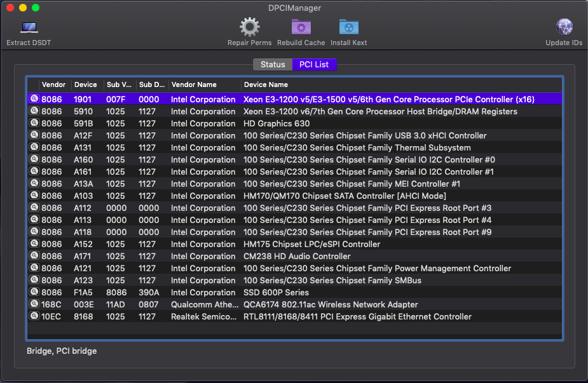Click device ID F1A5 cell
Viewport: 588px width, 383px height.
(x=83, y=293)
